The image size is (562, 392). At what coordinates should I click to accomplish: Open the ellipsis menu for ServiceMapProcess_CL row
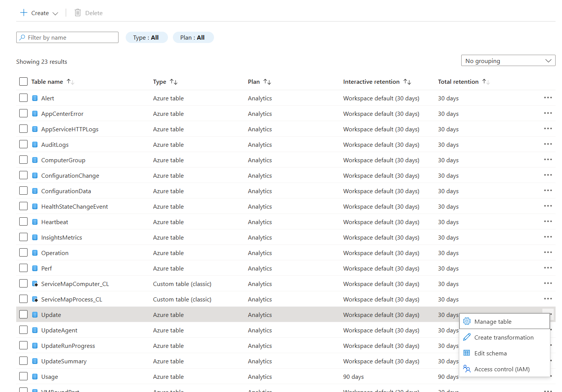548,299
